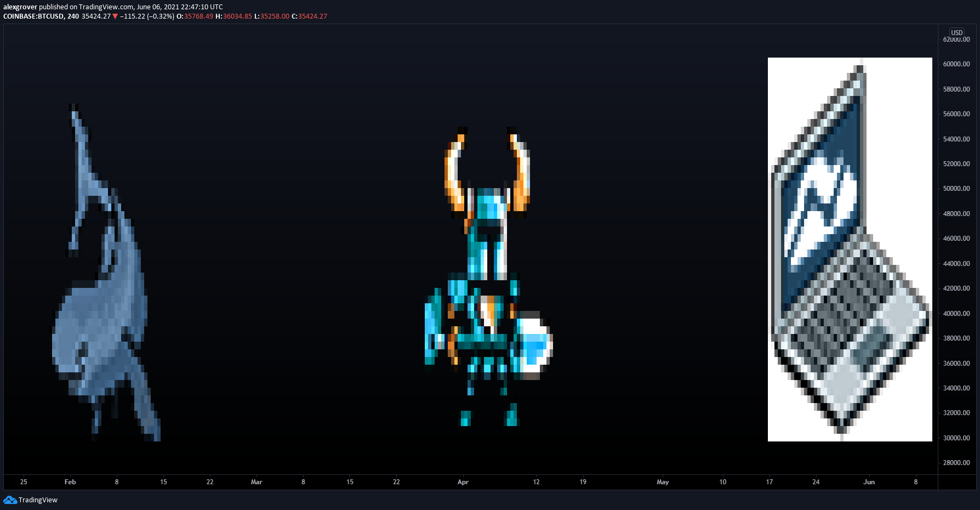The width and height of the screenshot is (980, 510).
Task: Click the 50000.00 price axis label
Action: pos(956,189)
